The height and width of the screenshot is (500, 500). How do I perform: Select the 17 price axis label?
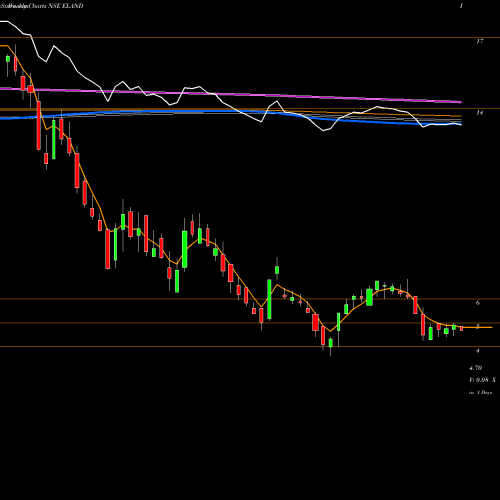click(x=479, y=41)
